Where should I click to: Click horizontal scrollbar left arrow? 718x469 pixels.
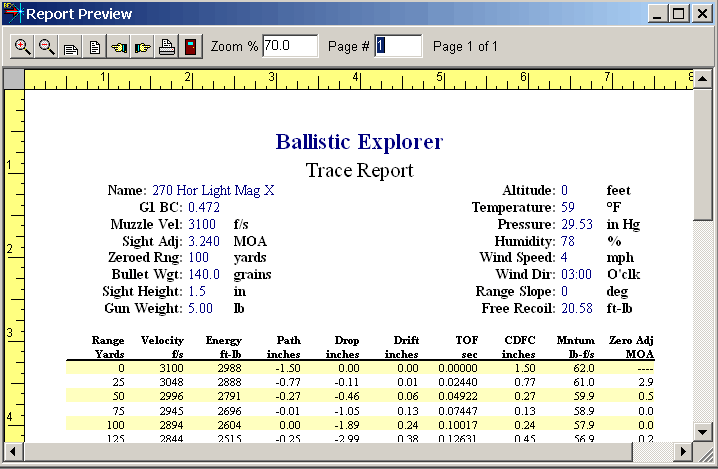pyautogui.click(x=13, y=452)
